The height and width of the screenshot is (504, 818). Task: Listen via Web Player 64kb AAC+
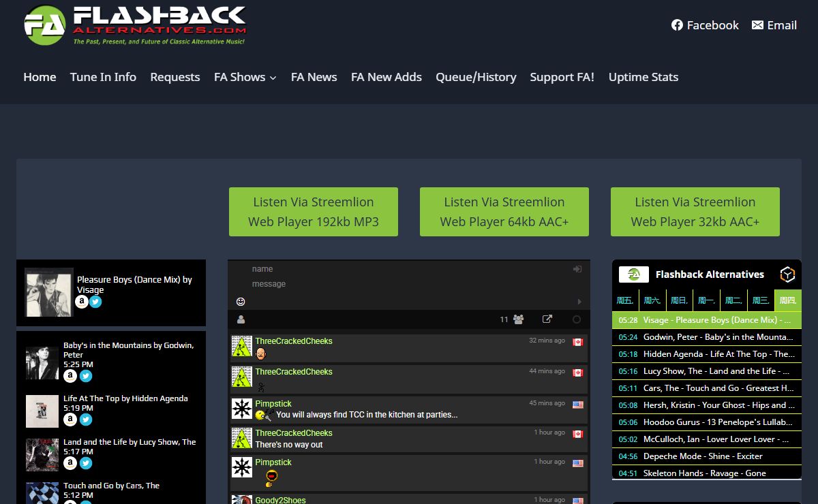pos(504,212)
